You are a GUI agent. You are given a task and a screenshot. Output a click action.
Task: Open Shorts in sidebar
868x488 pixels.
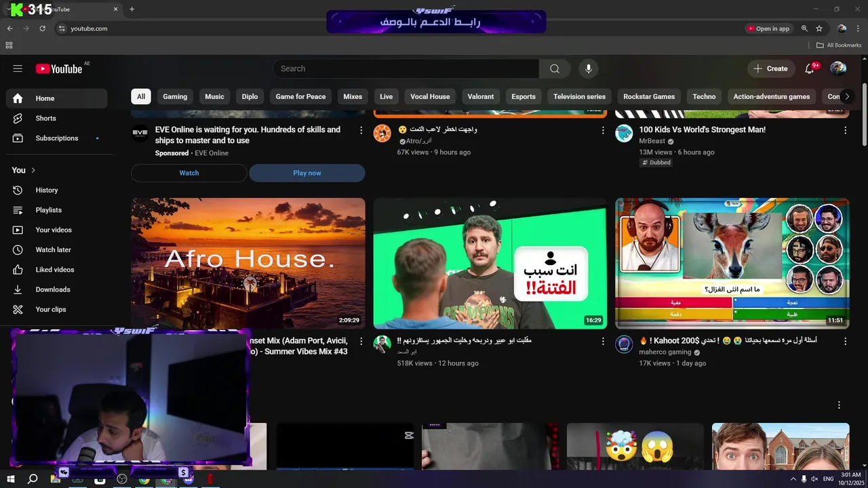57,118
